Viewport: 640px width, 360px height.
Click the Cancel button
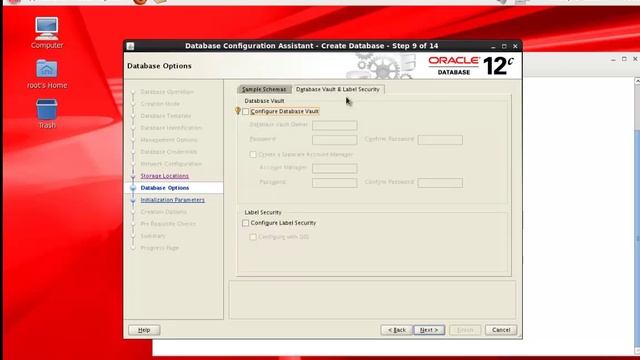(x=501, y=330)
